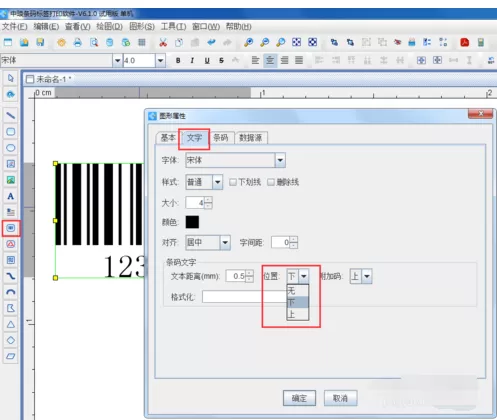
Task: Select the pointer selection tool
Action: (x=11, y=78)
